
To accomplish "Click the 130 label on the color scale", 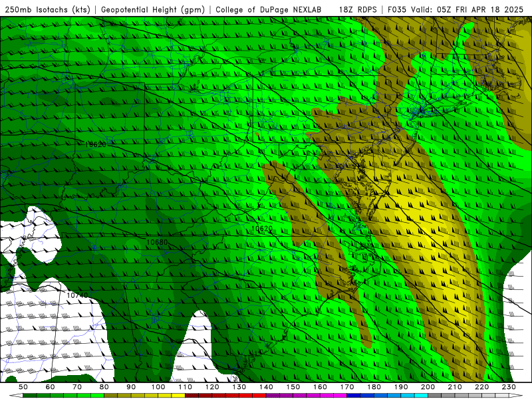I will (239, 387).
